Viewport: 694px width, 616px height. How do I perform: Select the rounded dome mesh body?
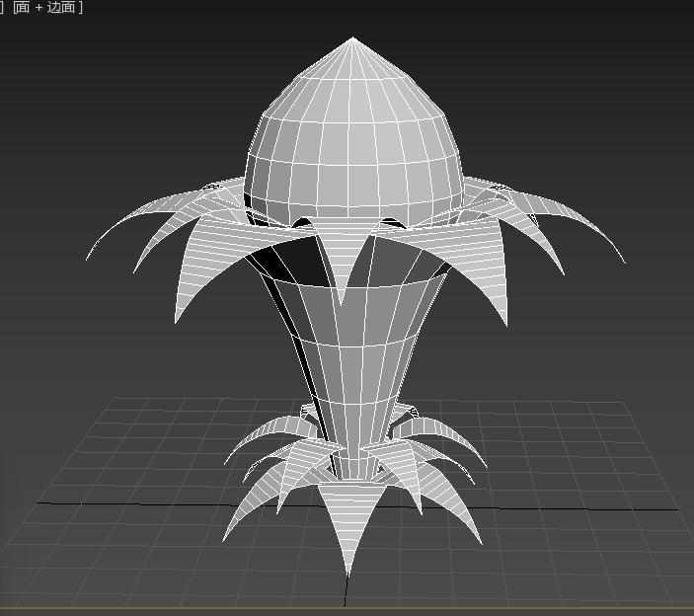click(352, 148)
